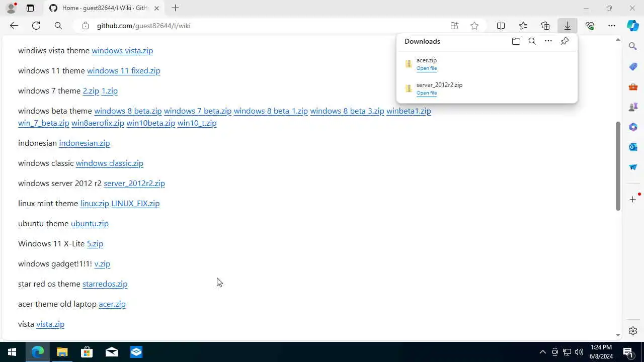644x362 pixels.
Task: Open downloads folder icon in Downloads panel
Action: point(516,41)
